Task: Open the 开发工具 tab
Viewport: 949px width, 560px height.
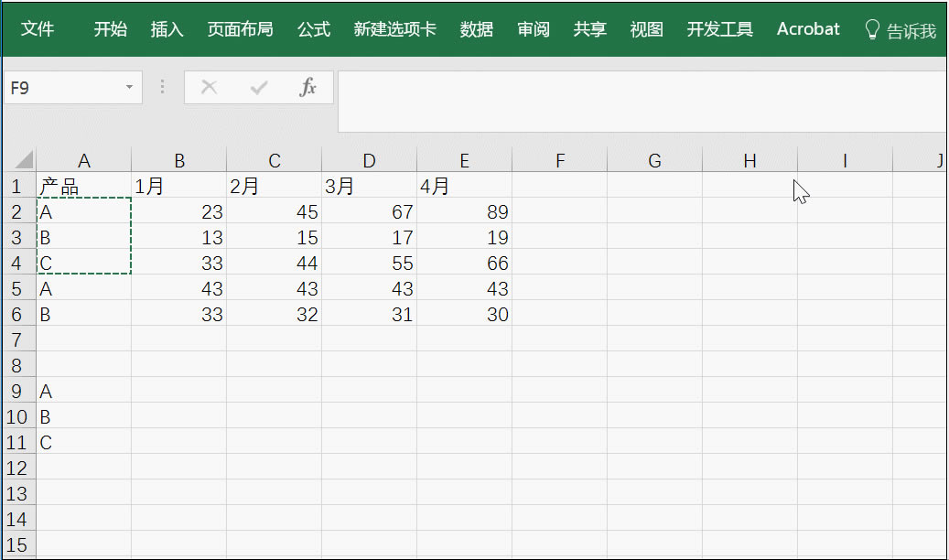Action: (719, 29)
